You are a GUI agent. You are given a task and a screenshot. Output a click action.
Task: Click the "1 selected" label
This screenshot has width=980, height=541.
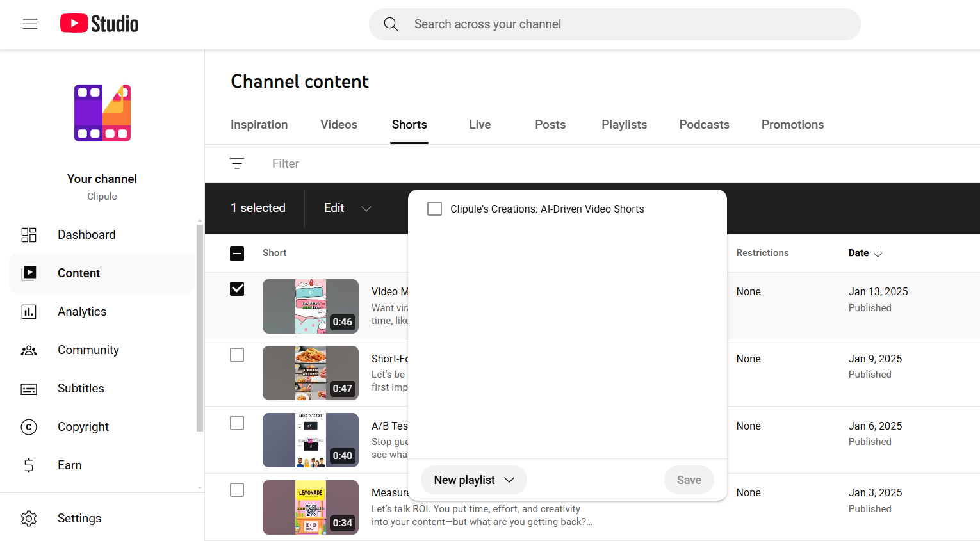pos(258,208)
